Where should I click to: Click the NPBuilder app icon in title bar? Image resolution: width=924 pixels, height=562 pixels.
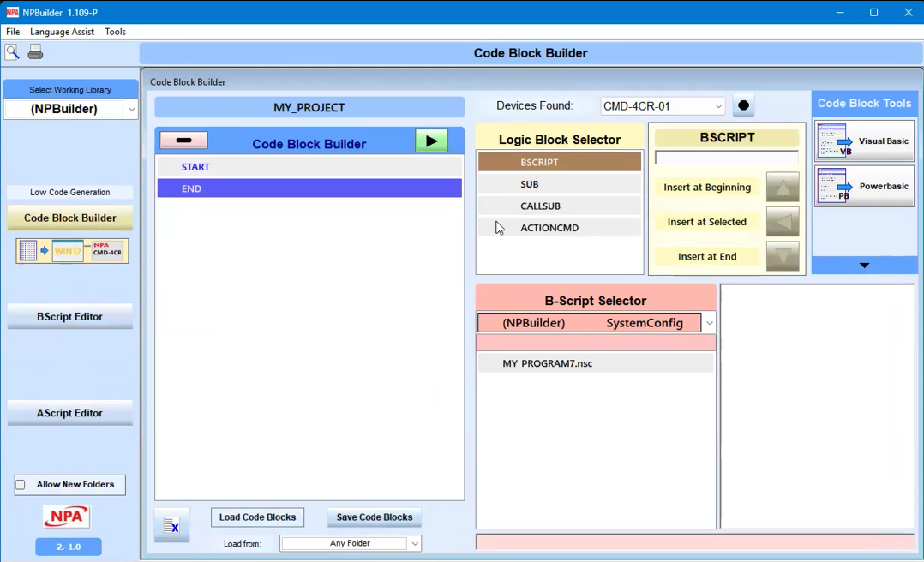click(x=12, y=12)
